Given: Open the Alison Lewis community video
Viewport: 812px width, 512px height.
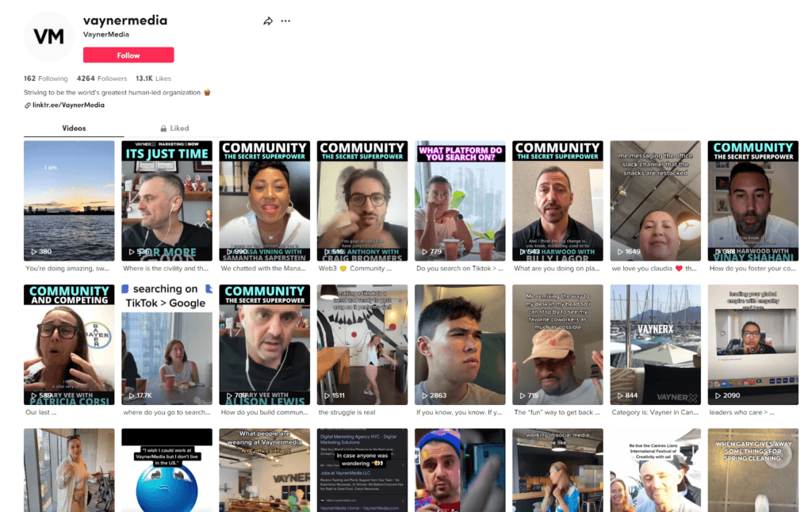Looking at the screenshot, I should pos(265,345).
